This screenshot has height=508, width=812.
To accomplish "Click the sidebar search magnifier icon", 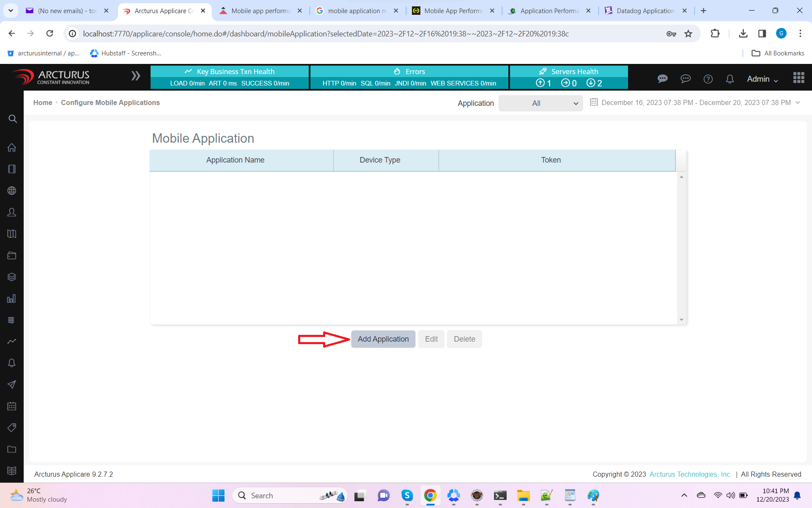I will [x=12, y=119].
